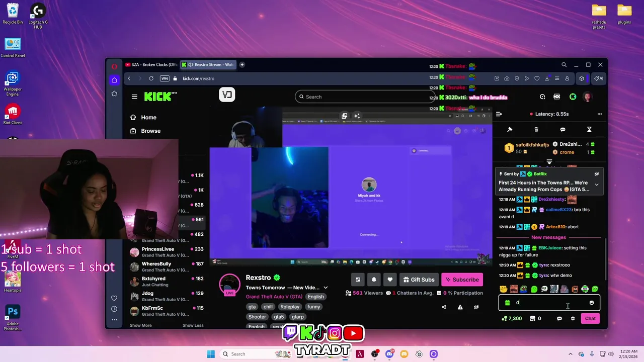Screen dimensions: 644x362
Task: Open Kick hamburger side menu
Action: tap(134, 97)
